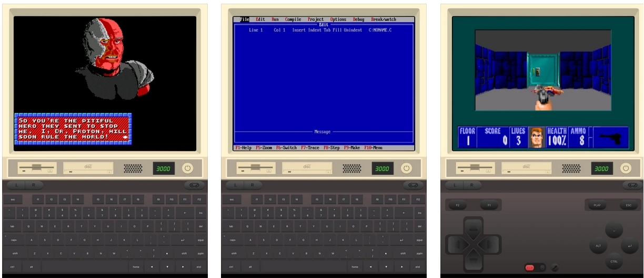
Task: Tap the round CTRL button on the gamepad
Action: coord(613,261)
